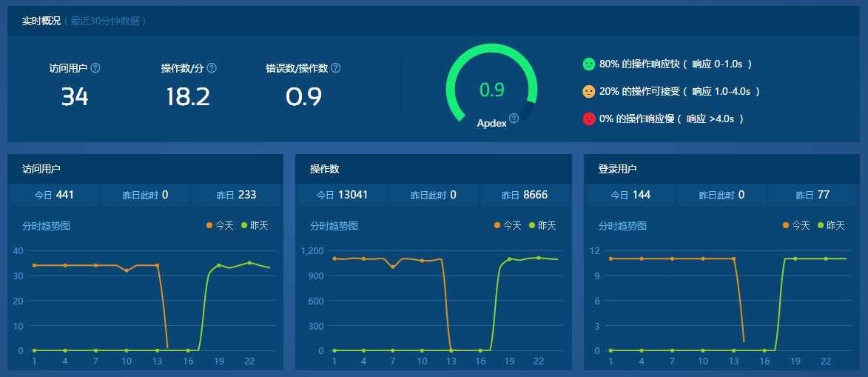868x377 pixels.
Task: Click the 访问用户 value 34
Action: coord(75,97)
